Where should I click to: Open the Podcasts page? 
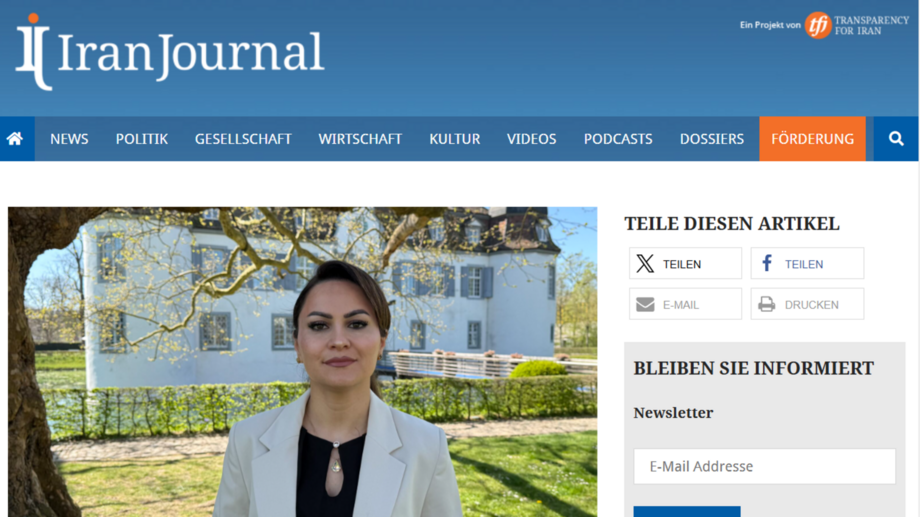(618, 139)
